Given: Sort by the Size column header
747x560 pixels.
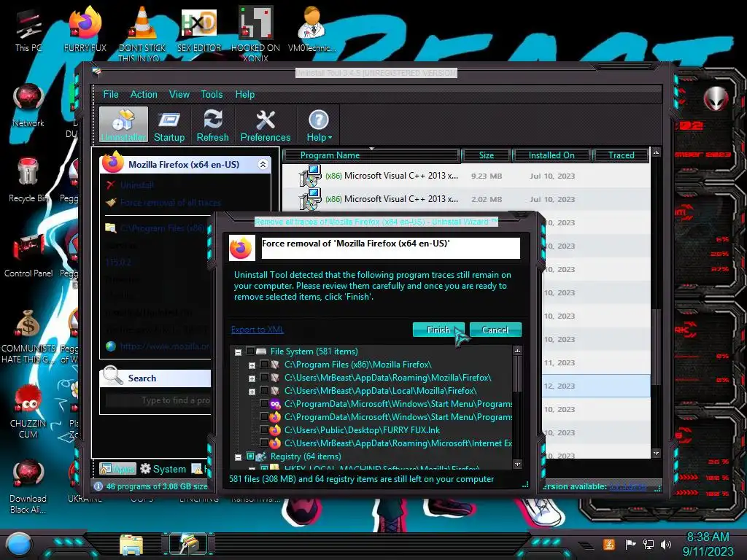Looking at the screenshot, I should coord(487,155).
